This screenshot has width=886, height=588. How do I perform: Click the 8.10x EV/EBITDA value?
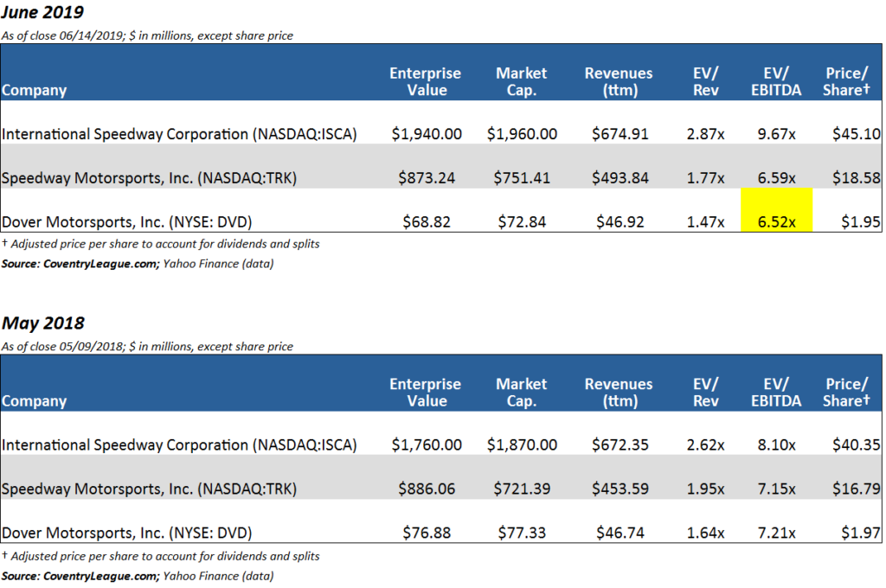tap(776, 445)
